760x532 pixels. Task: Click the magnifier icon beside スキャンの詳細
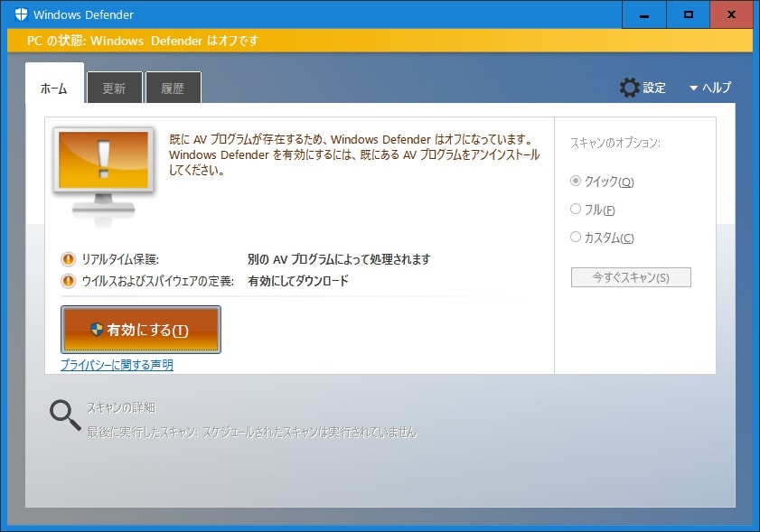point(65,415)
